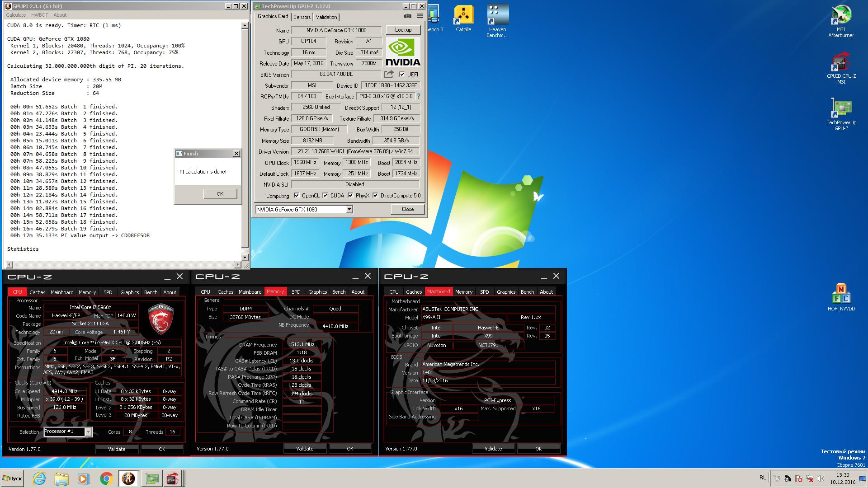Toggle the UEFI checkbox in GPU-Z

(x=402, y=74)
